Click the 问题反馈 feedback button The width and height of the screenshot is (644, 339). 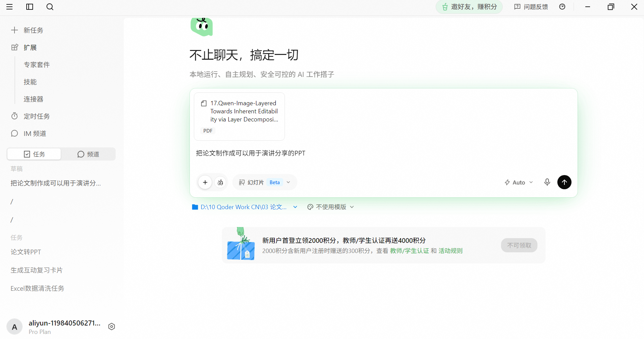[531, 7]
